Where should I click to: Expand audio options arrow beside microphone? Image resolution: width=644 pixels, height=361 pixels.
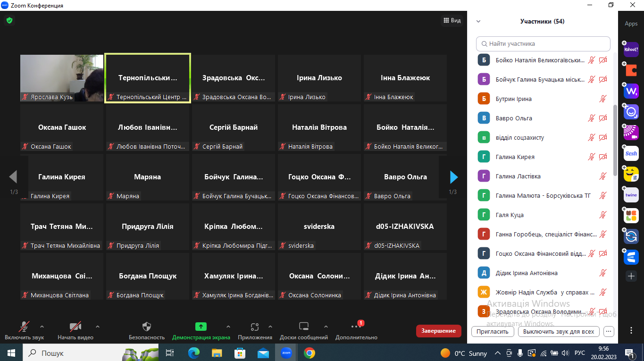(42, 326)
